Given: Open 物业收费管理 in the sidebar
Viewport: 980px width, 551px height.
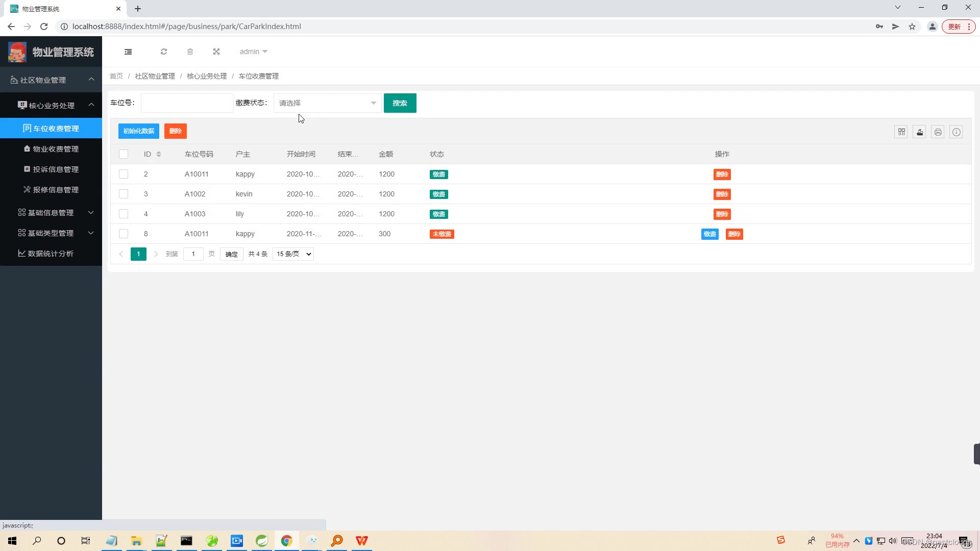Looking at the screenshot, I should (x=56, y=149).
